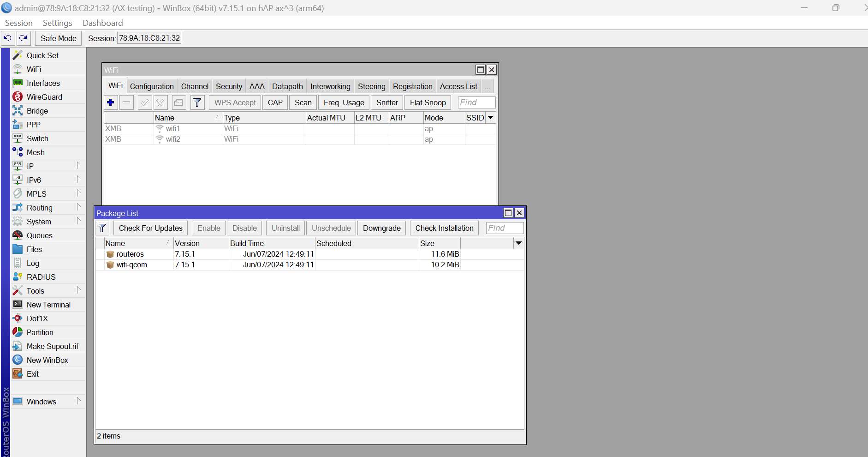Open Partition in sidebar

tap(48, 332)
